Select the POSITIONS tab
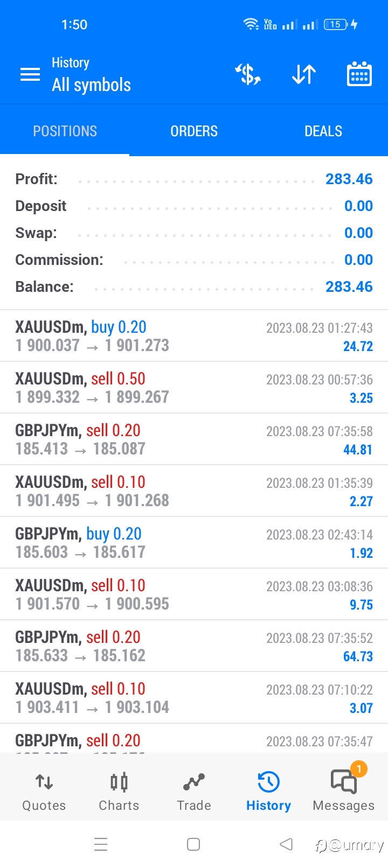The height and width of the screenshot is (868, 388). (65, 131)
